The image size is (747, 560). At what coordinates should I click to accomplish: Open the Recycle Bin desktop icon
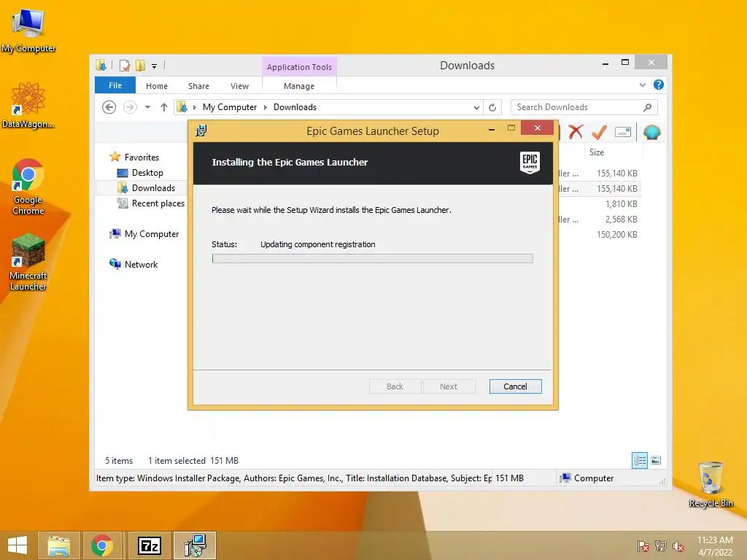tap(711, 484)
